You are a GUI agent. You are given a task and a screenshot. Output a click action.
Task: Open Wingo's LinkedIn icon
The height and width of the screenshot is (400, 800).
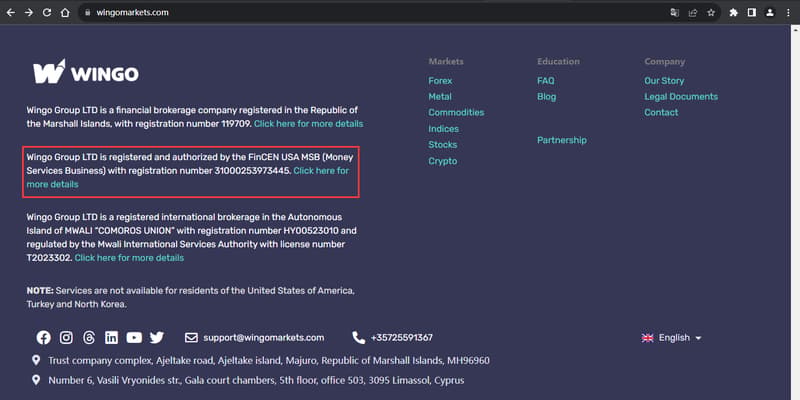pyautogui.click(x=111, y=337)
